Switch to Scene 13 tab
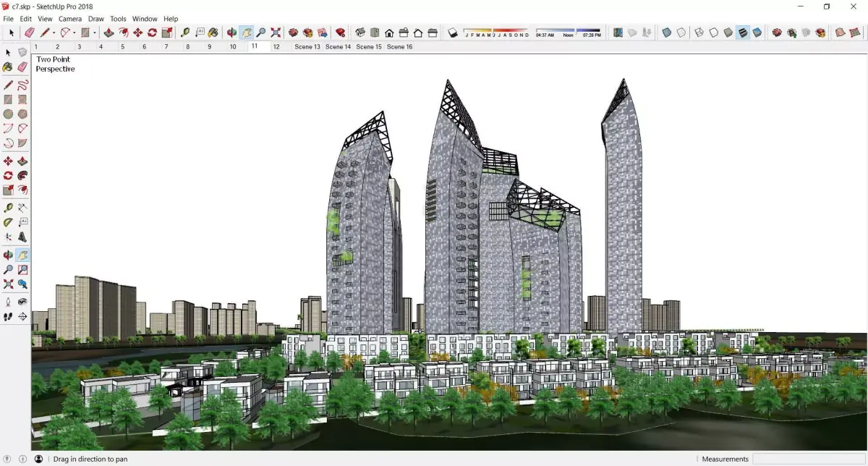The width and height of the screenshot is (868, 466). tap(307, 46)
